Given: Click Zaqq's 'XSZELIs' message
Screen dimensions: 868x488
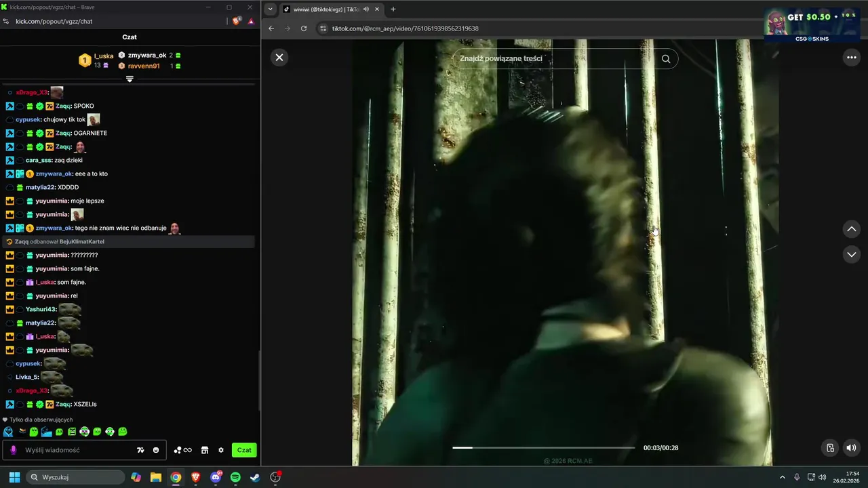Looking at the screenshot, I should coord(85,404).
